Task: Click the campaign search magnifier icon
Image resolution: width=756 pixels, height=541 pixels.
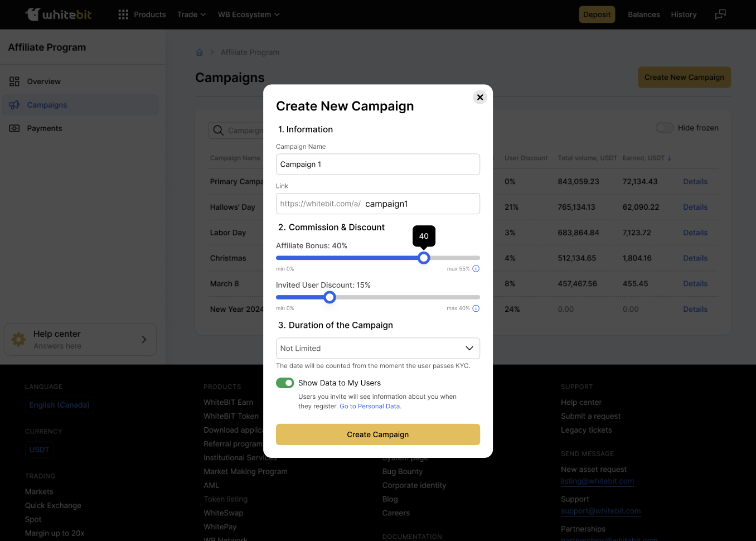Action: (219, 131)
